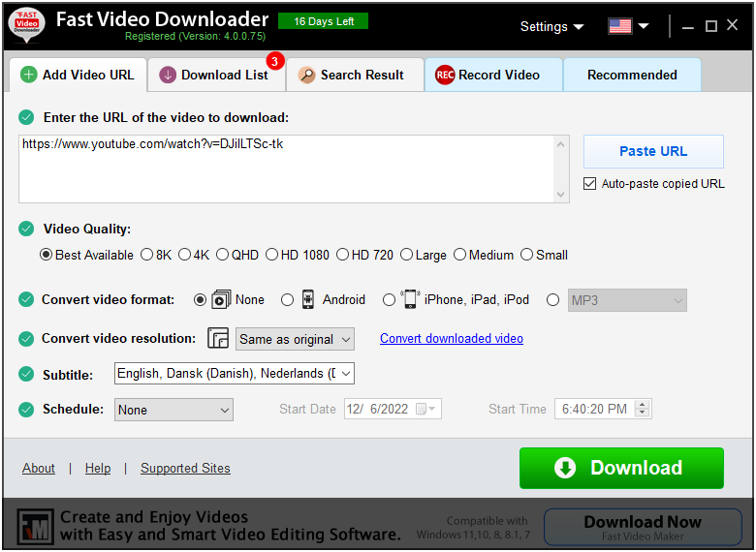Click the green plus icon on Add Video URL
756x552 pixels.
pyautogui.click(x=28, y=75)
